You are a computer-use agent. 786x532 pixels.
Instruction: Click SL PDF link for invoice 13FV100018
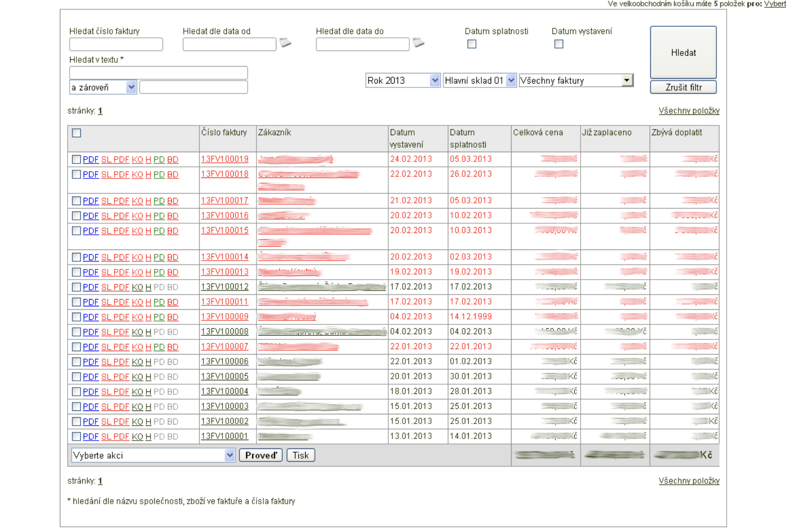(x=115, y=175)
